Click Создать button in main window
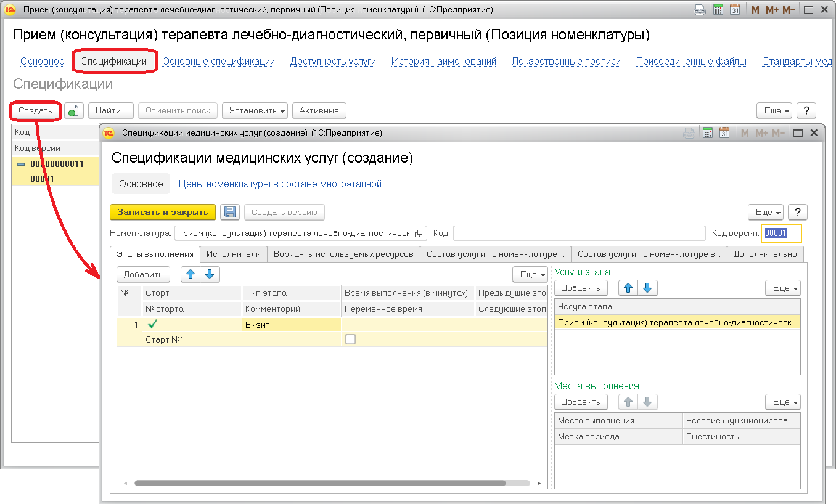836x504 pixels. [x=35, y=110]
